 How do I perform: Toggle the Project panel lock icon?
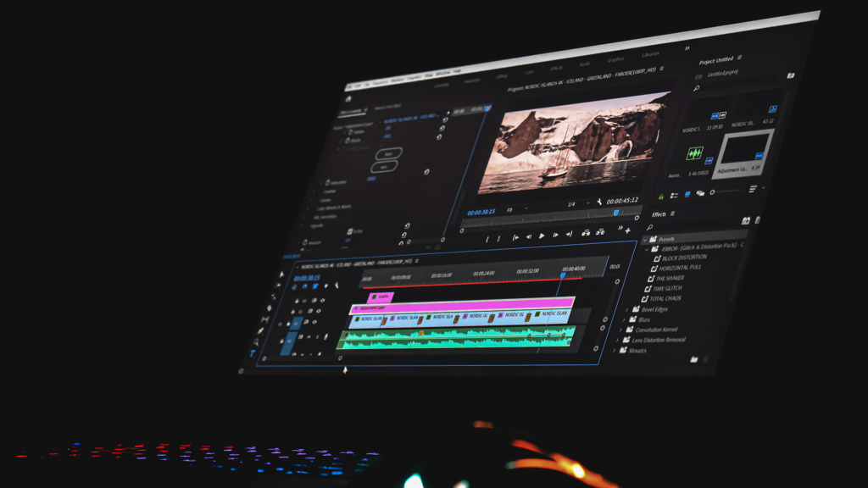660,195
